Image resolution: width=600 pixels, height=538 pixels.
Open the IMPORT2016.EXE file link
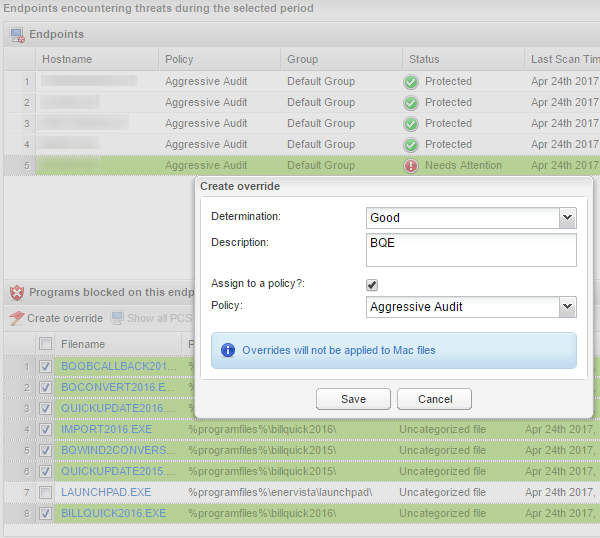(106, 429)
